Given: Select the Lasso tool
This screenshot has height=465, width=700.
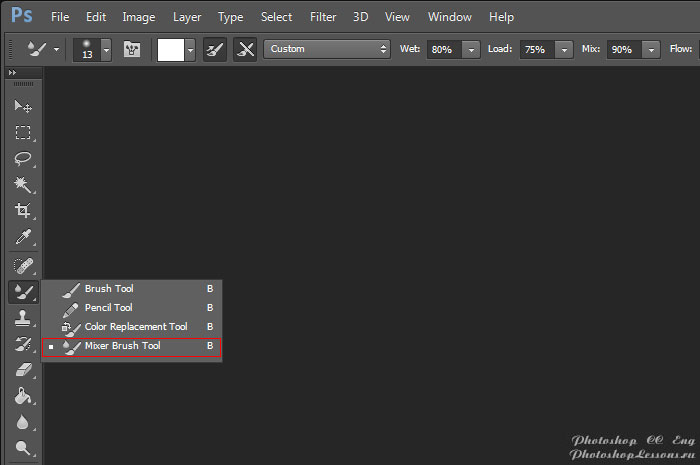Looking at the screenshot, I should 23,158.
